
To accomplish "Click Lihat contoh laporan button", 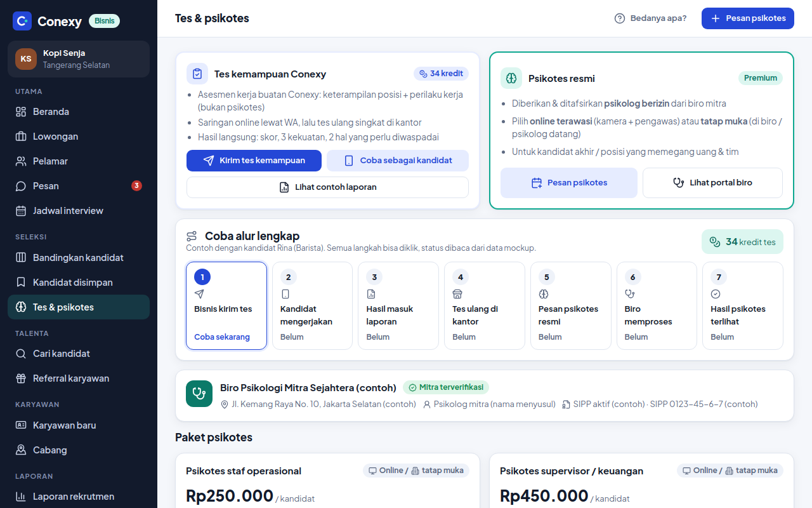I will point(327,187).
